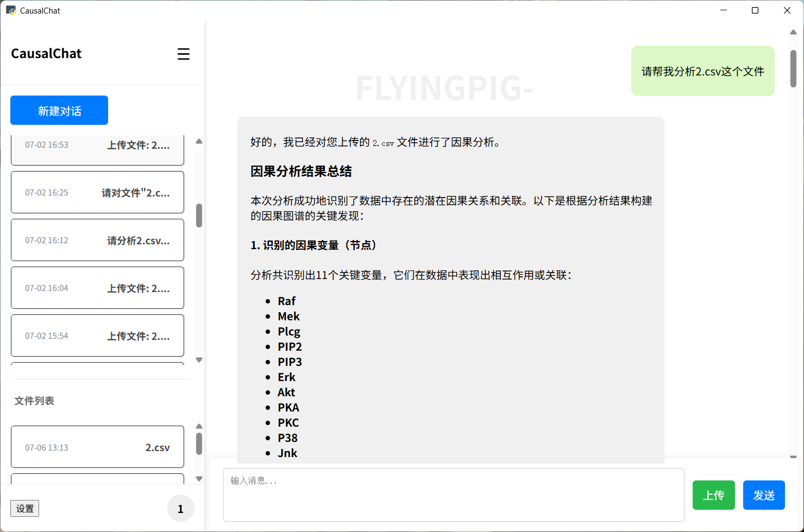Click the 文件列表 section header

click(x=34, y=401)
